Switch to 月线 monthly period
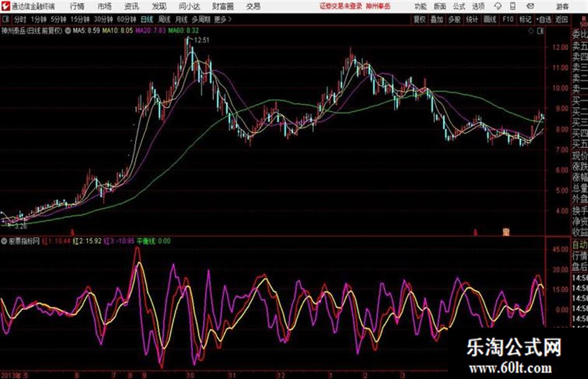Screen dimensions: 588x379 click(x=182, y=19)
